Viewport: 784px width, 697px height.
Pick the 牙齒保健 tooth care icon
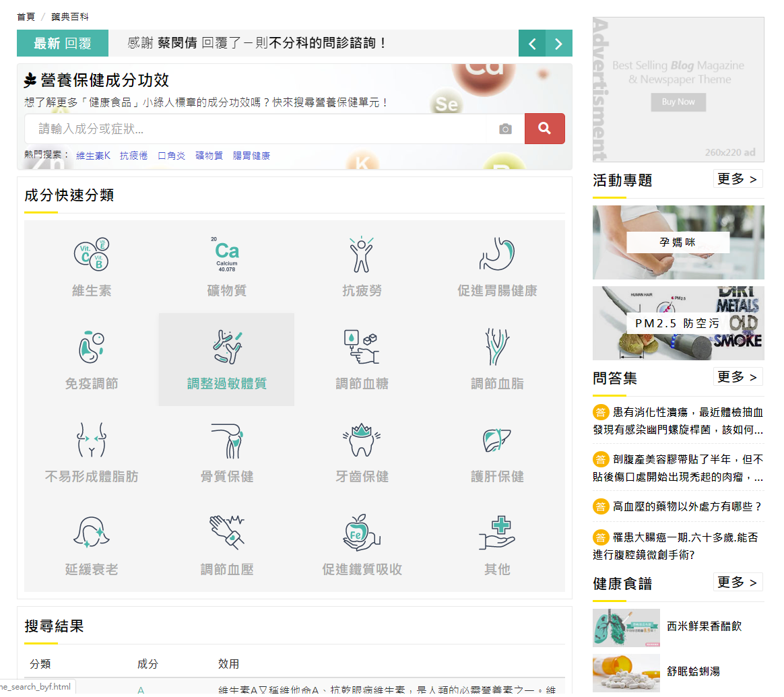pyautogui.click(x=362, y=440)
